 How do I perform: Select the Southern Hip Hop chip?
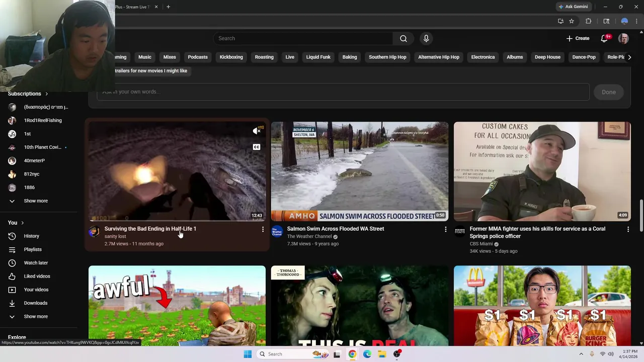pos(387,57)
